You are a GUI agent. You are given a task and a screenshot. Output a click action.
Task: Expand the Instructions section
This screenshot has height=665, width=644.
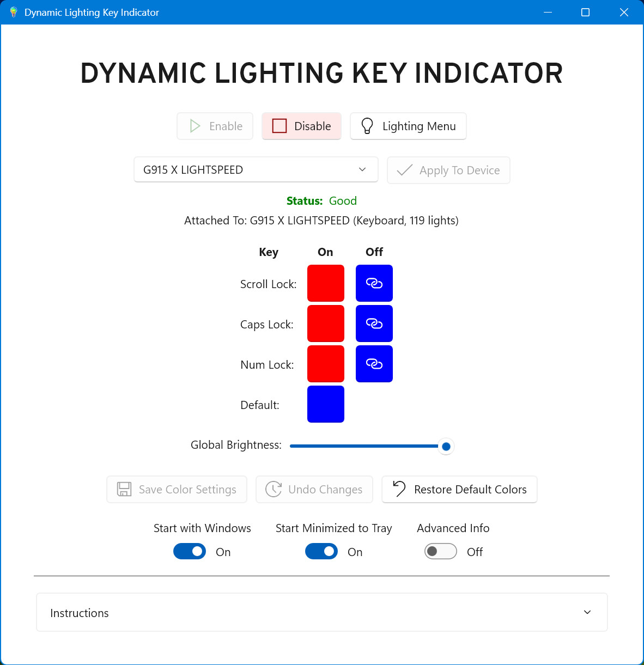[321, 613]
